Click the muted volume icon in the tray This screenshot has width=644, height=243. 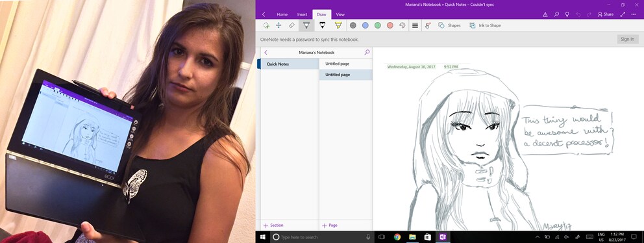point(567,237)
